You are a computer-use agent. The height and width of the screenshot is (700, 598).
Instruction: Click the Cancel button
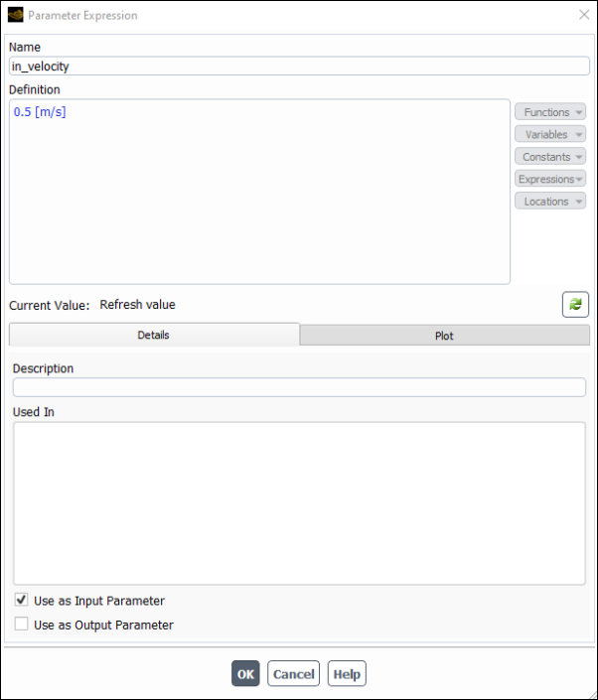[x=293, y=673]
